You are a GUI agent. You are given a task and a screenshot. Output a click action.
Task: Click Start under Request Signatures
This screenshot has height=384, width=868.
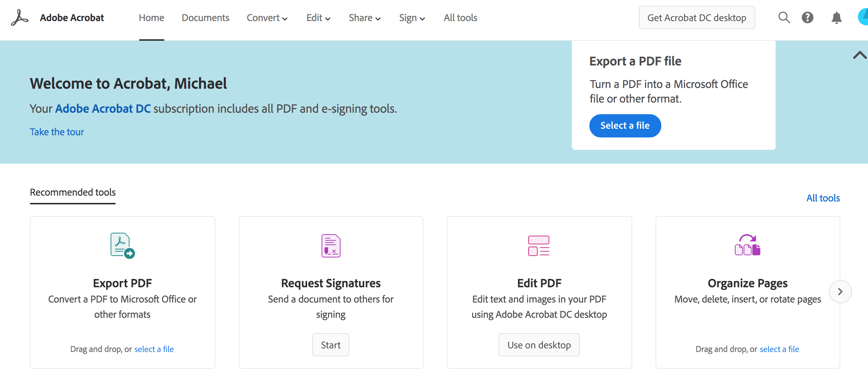(330, 344)
